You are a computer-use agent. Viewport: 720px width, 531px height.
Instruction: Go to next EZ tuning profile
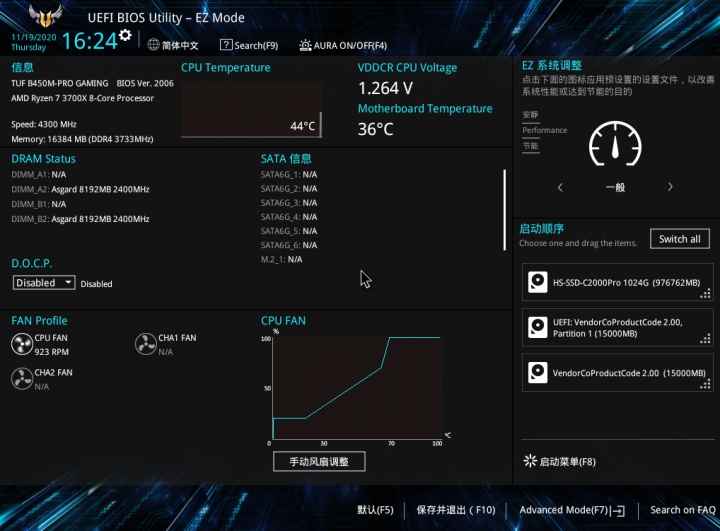pyautogui.click(x=670, y=186)
